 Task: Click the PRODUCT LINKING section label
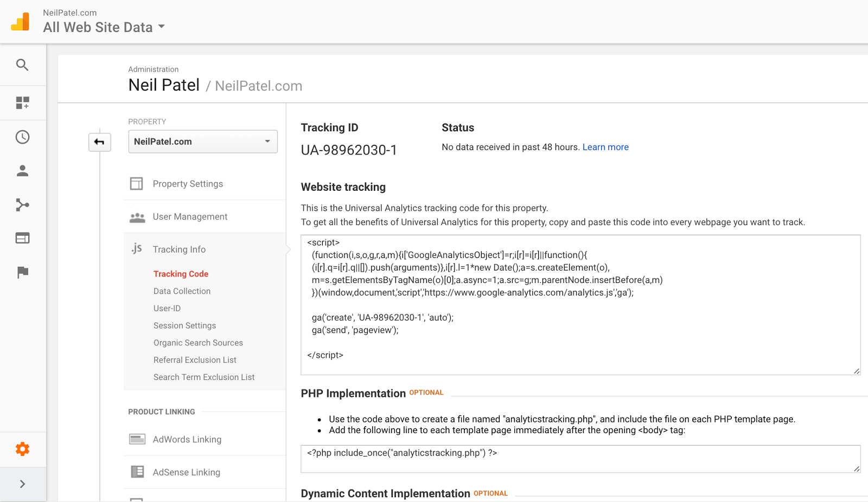162,412
